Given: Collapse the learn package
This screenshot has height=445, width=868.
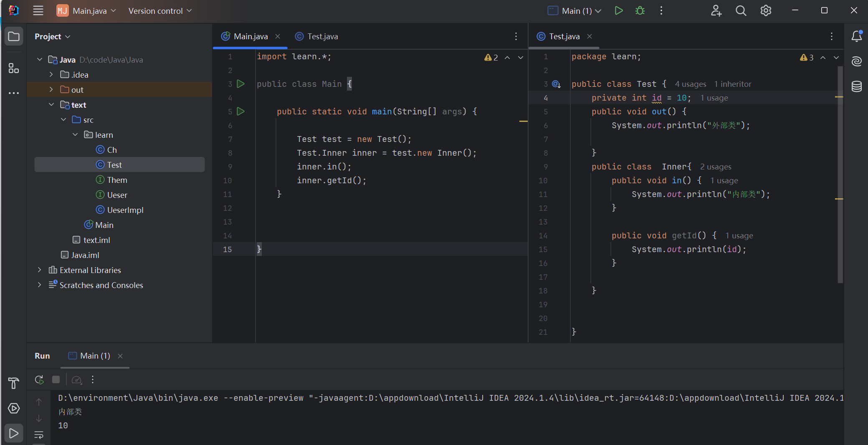Looking at the screenshot, I should (75, 135).
